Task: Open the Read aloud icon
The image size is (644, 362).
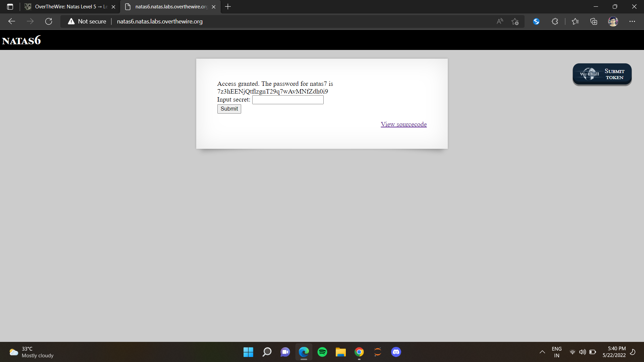Action: (500, 21)
